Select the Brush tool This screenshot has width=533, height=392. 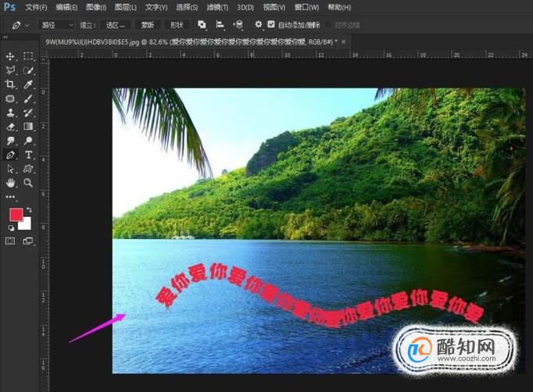coord(28,98)
